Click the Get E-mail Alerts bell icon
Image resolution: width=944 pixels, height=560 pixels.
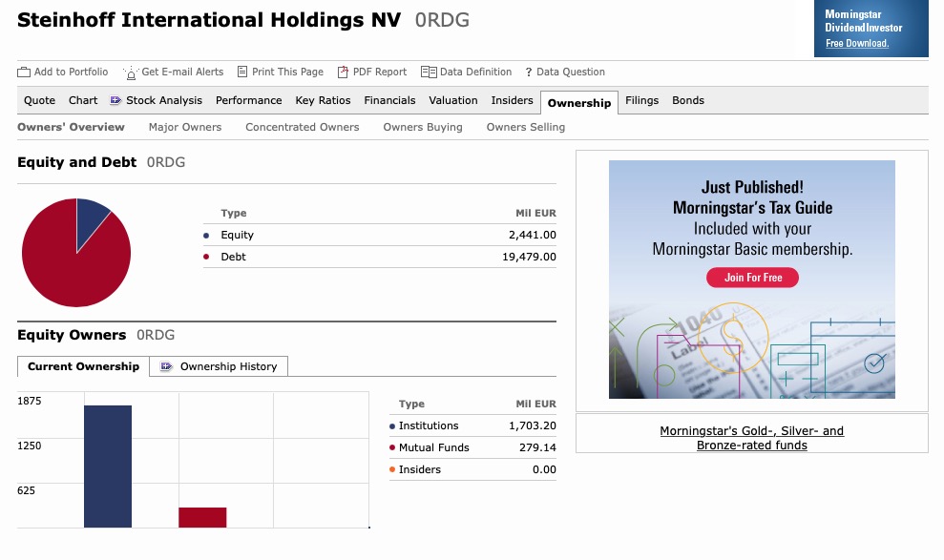click(130, 73)
